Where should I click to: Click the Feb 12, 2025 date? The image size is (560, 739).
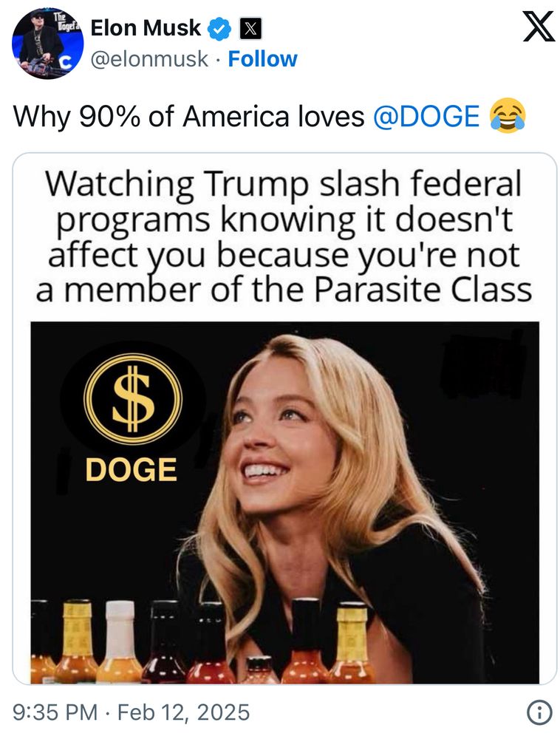click(x=184, y=712)
